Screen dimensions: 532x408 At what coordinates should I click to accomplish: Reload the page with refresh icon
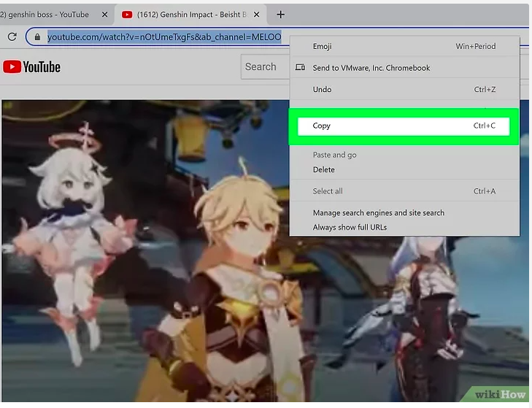(12, 36)
